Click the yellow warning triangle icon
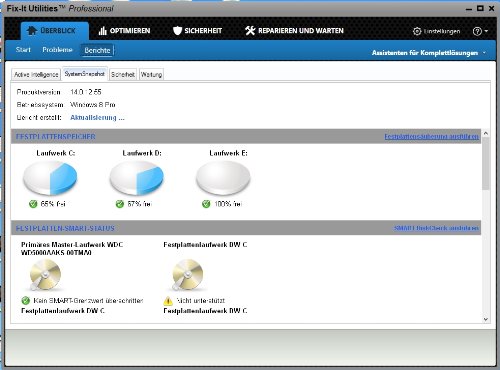 [168, 301]
